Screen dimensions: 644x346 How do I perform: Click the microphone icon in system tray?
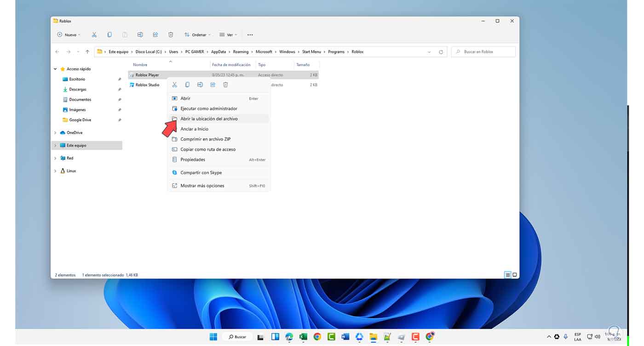pyautogui.click(x=565, y=337)
